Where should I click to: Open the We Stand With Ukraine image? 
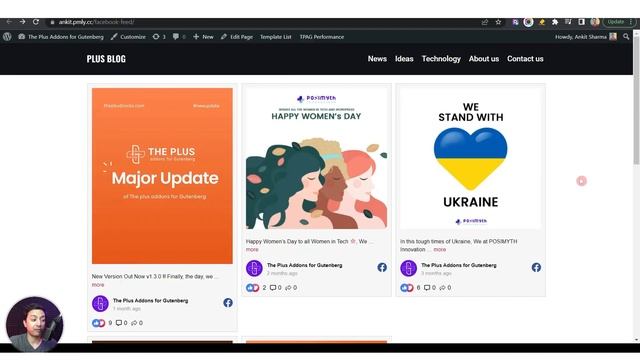pyautogui.click(x=471, y=158)
